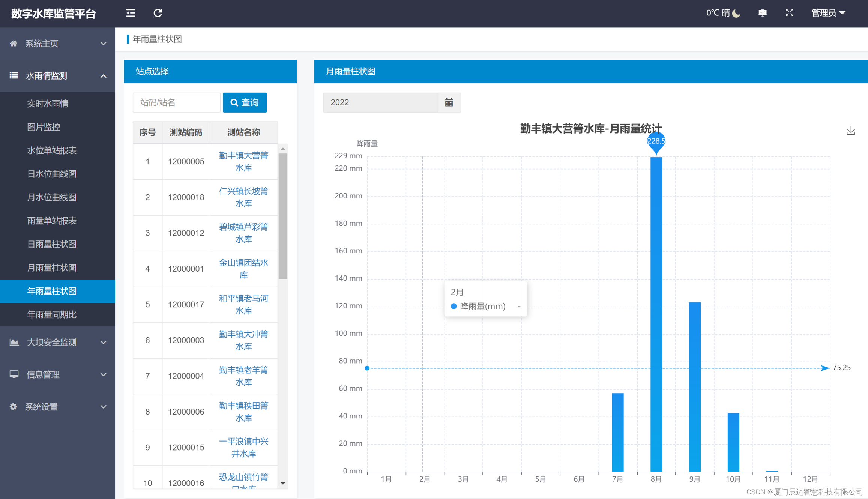Click the refresh icon in header

pos(158,13)
